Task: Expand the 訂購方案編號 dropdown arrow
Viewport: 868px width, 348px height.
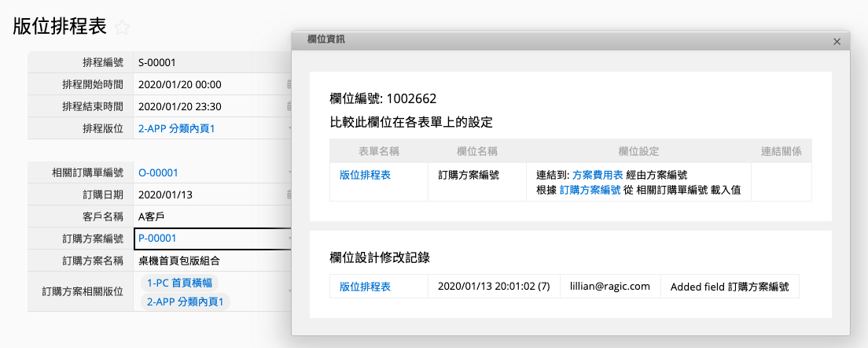Action: (289, 239)
